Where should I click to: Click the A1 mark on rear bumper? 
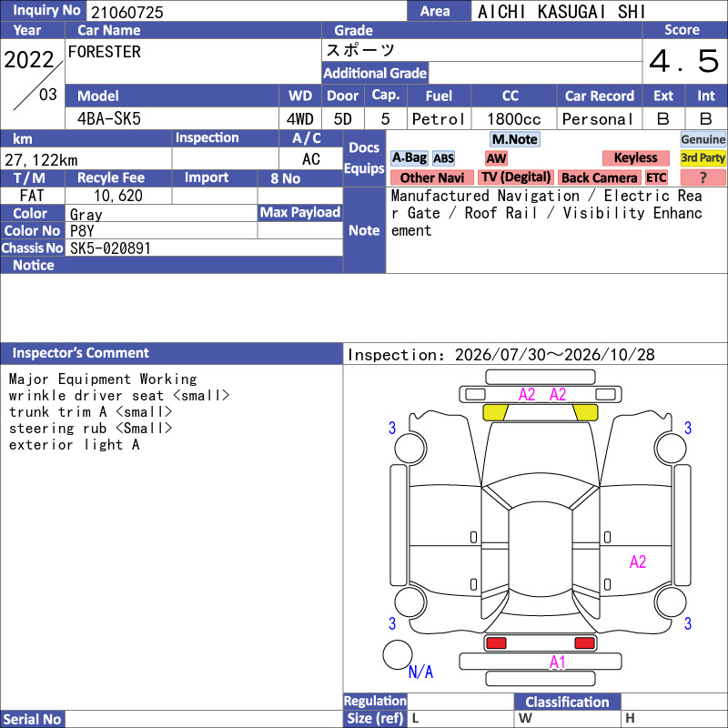coord(557,662)
